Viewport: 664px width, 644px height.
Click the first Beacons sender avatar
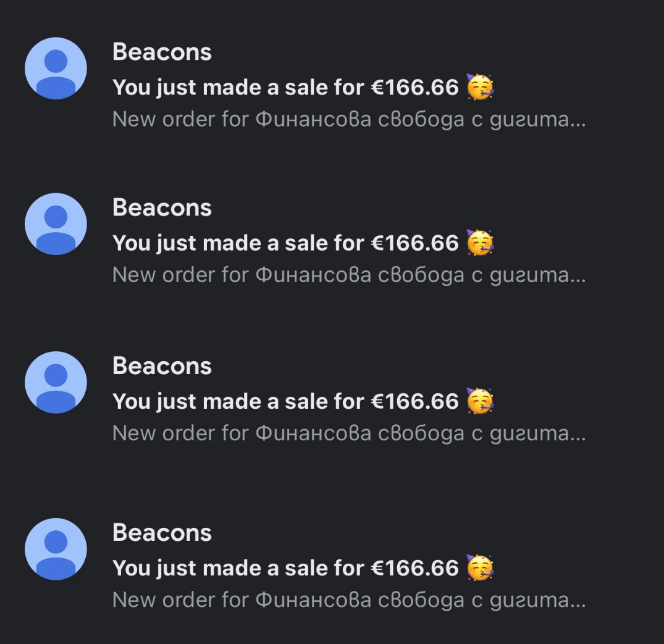[x=56, y=68]
